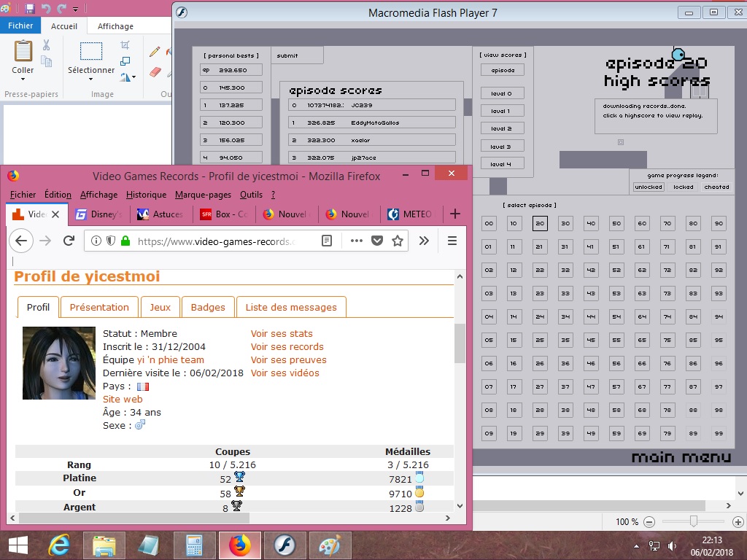Image resolution: width=747 pixels, height=560 pixels.
Task: Reload the page in Firefox
Action: click(69, 241)
